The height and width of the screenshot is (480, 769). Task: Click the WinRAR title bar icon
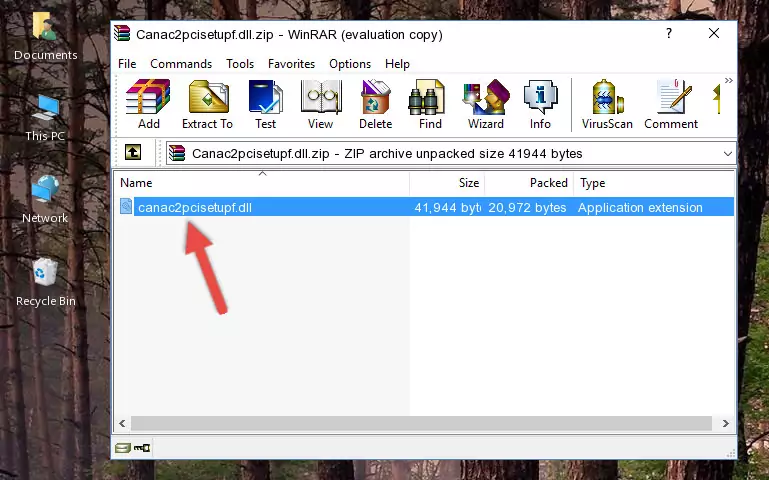tap(122, 34)
